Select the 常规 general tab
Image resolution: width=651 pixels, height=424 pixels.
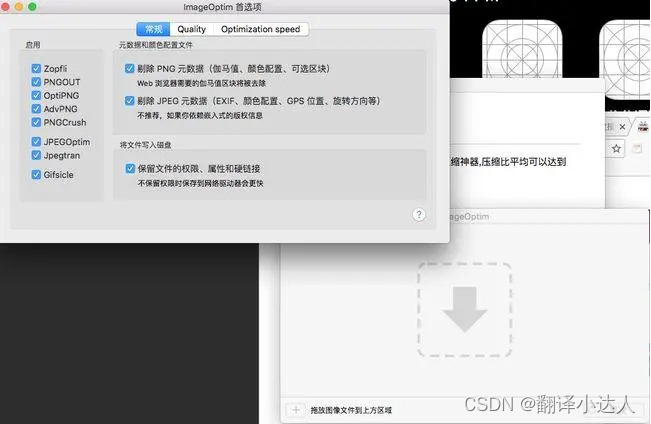click(153, 29)
